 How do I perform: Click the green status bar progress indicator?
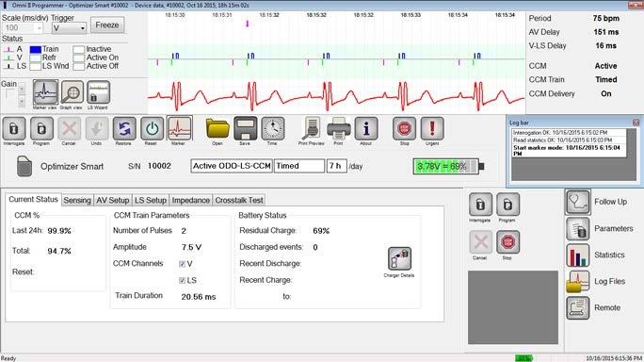(524, 359)
